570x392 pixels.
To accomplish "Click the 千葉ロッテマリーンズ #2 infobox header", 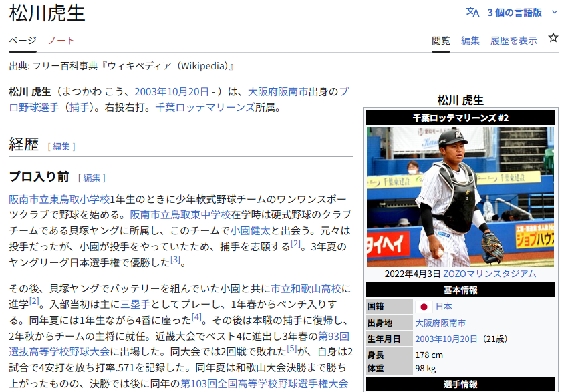I will pos(460,118).
